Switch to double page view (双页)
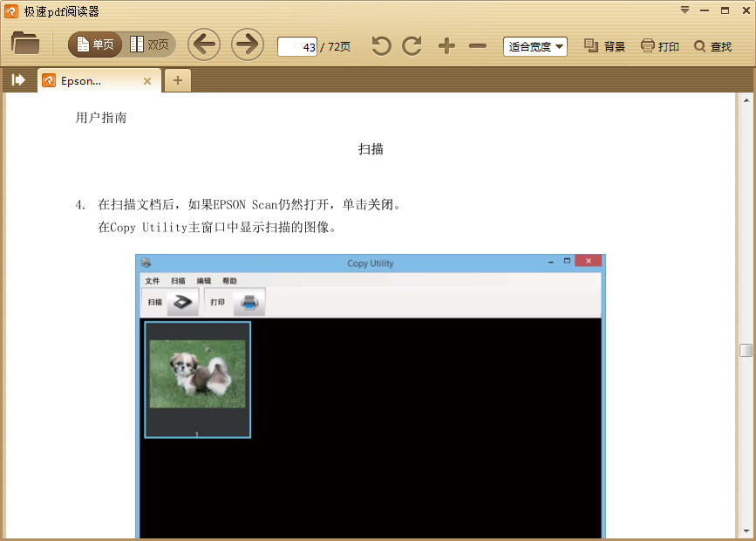This screenshot has height=541, width=756. pyautogui.click(x=149, y=45)
